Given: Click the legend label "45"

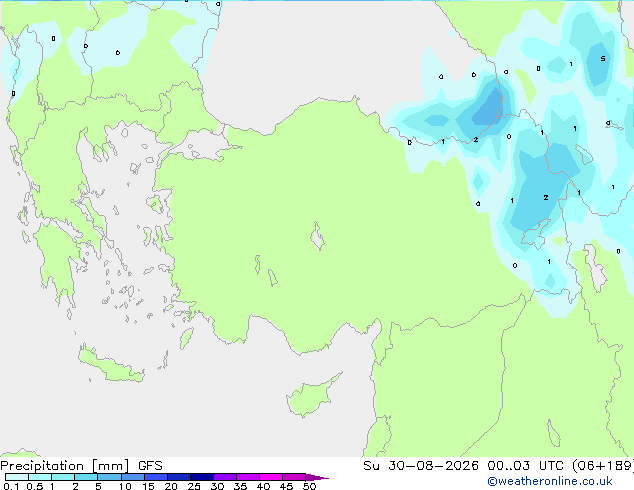Looking at the screenshot, I should (286, 486).
